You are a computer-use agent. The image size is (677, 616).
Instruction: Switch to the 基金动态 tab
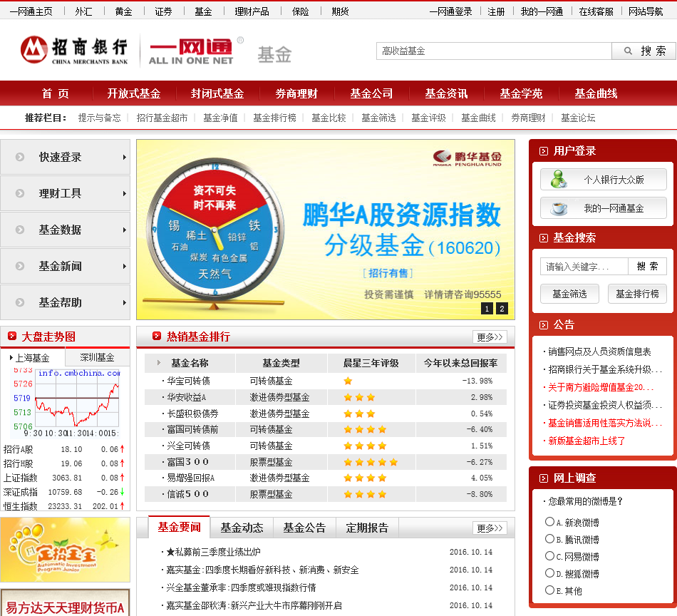pyautogui.click(x=242, y=528)
